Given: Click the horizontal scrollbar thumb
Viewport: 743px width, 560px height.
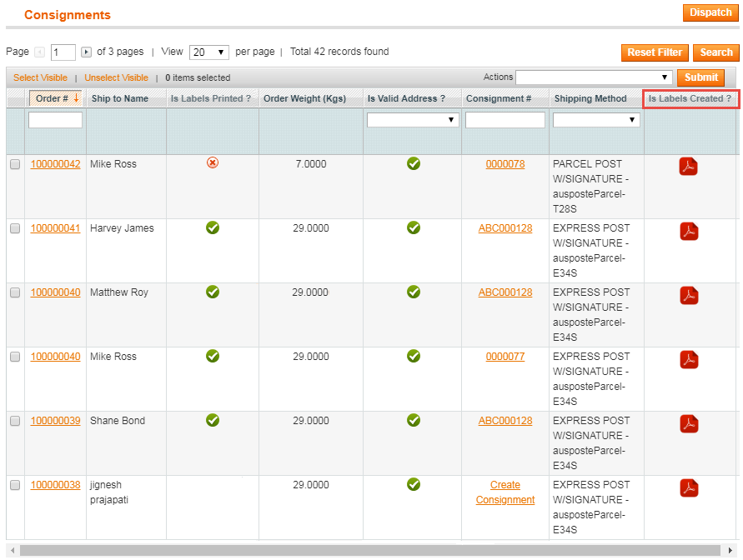Looking at the screenshot, I should [x=370, y=550].
